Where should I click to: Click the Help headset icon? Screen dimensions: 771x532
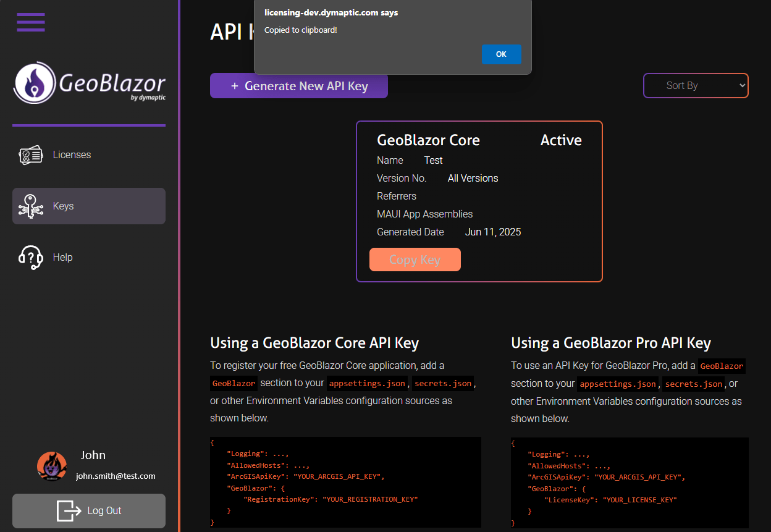(x=31, y=258)
